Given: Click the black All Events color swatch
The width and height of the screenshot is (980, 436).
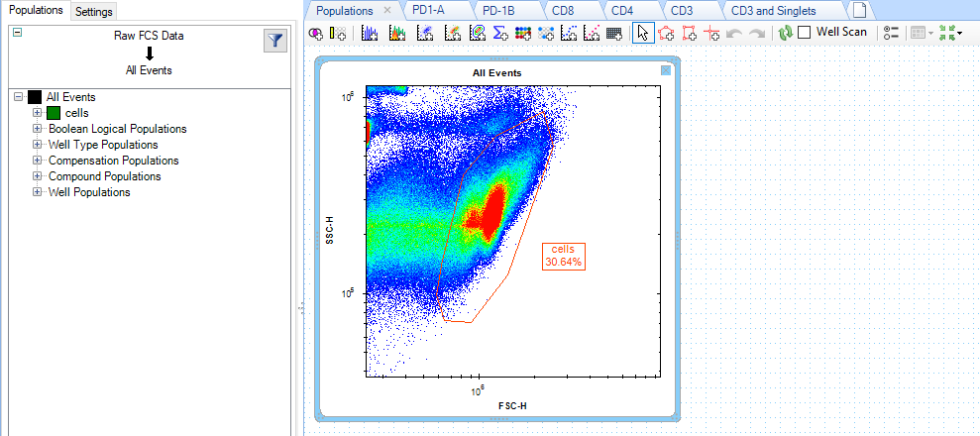Looking at the screenshot, I should (x=35, y=97).
